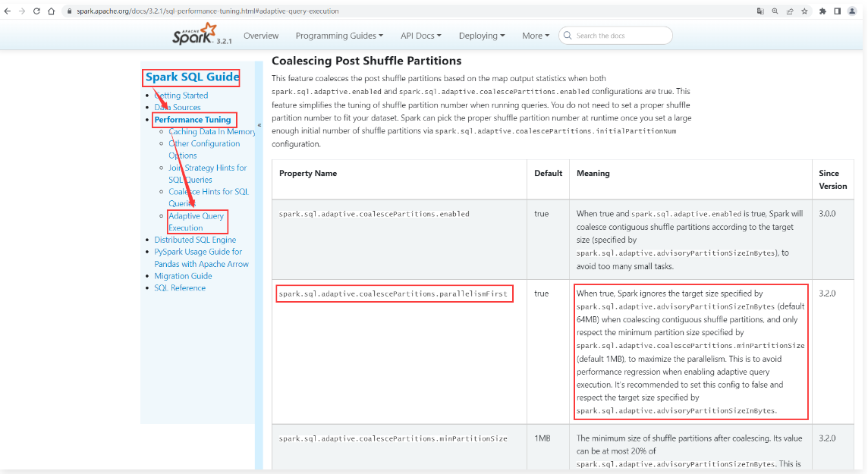Collapse the sidebar with the « toggle
868x474 pixels.
pyautogui.click(x=259, y=125)
